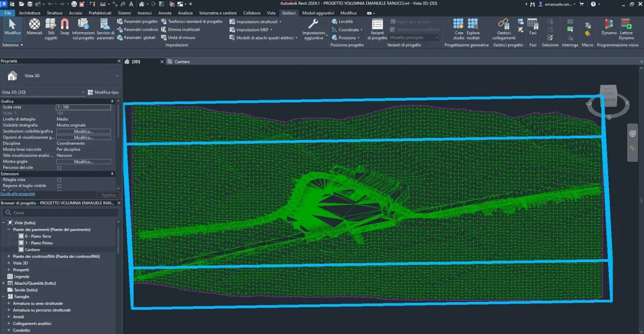The width and height of the screenshot is (644, 334).
Task: Switch to the Annota ribbon tab
Action: pyautogui.click(x=165, y=12)
